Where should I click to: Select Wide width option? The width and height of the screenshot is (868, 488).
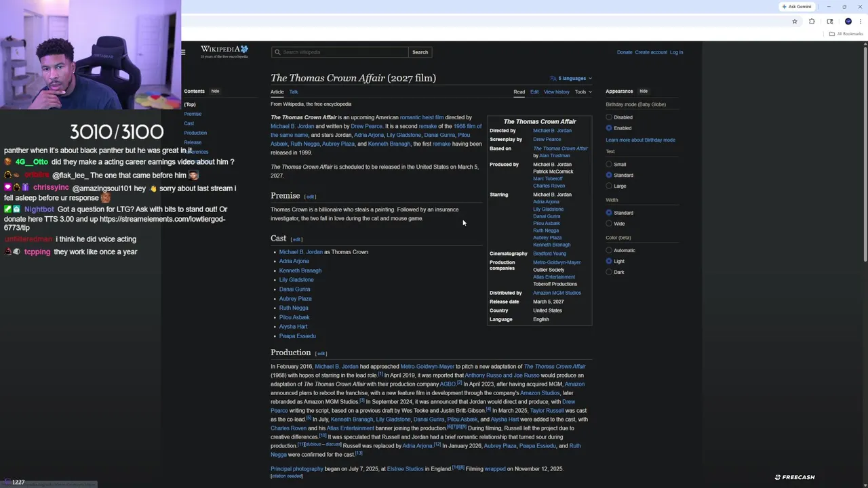pos(609,224)
